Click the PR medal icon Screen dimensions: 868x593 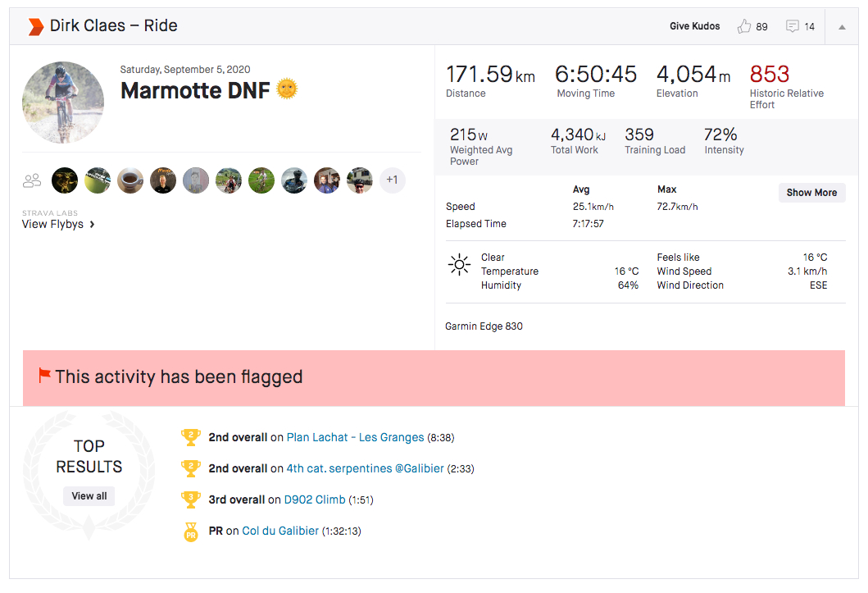[x=190, y=531]
